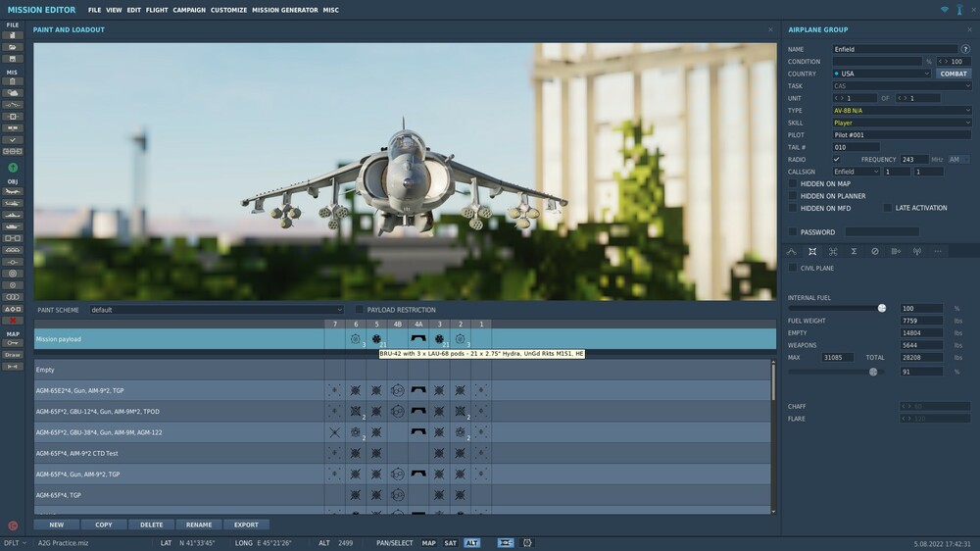Open the radio antenna tab icon

pos(917,251)
